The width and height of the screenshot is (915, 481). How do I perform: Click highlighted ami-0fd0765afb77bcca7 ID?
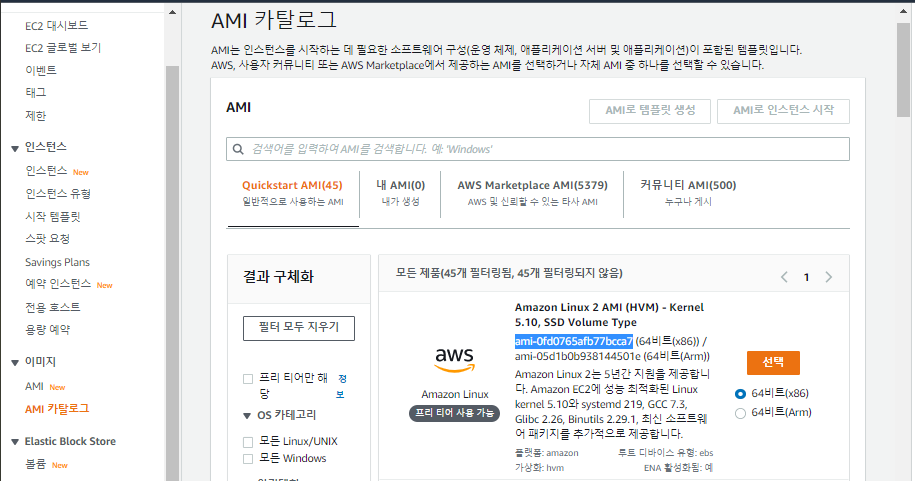point(573,341)
